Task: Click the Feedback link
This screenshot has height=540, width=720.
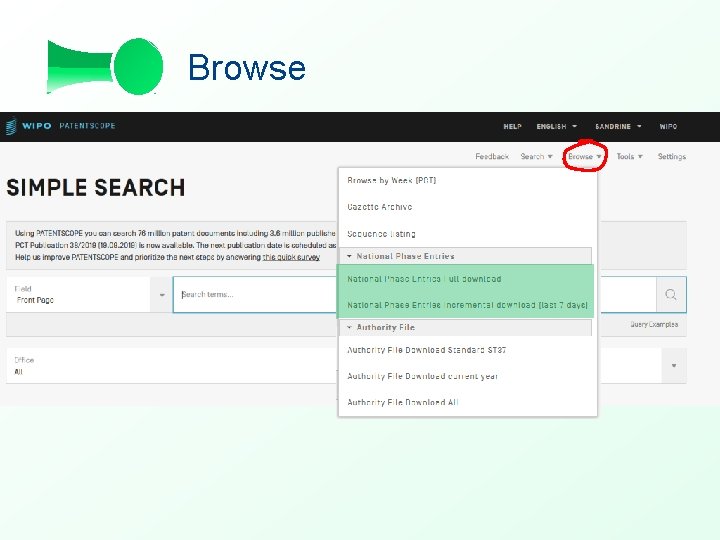Action: click(492, 157)
